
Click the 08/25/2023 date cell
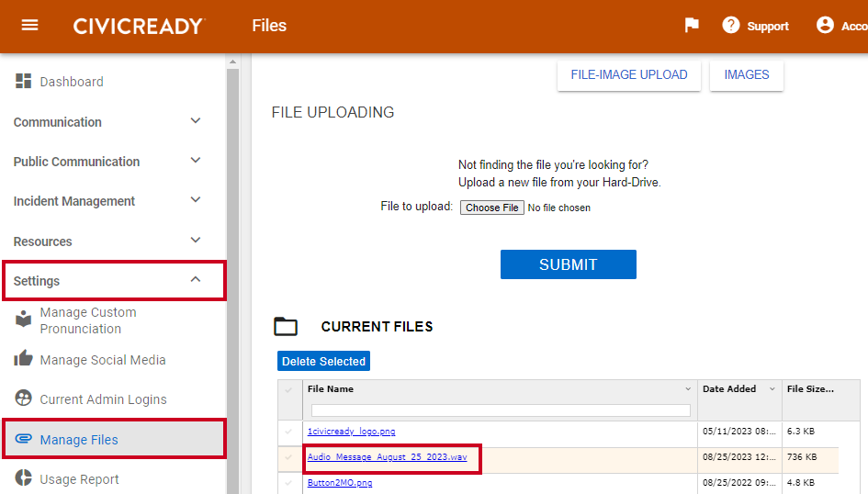(x=739, y=457)
